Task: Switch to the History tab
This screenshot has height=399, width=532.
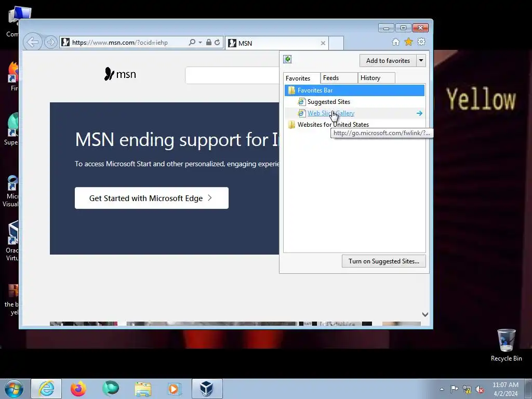Action: (x=376, y=78)
